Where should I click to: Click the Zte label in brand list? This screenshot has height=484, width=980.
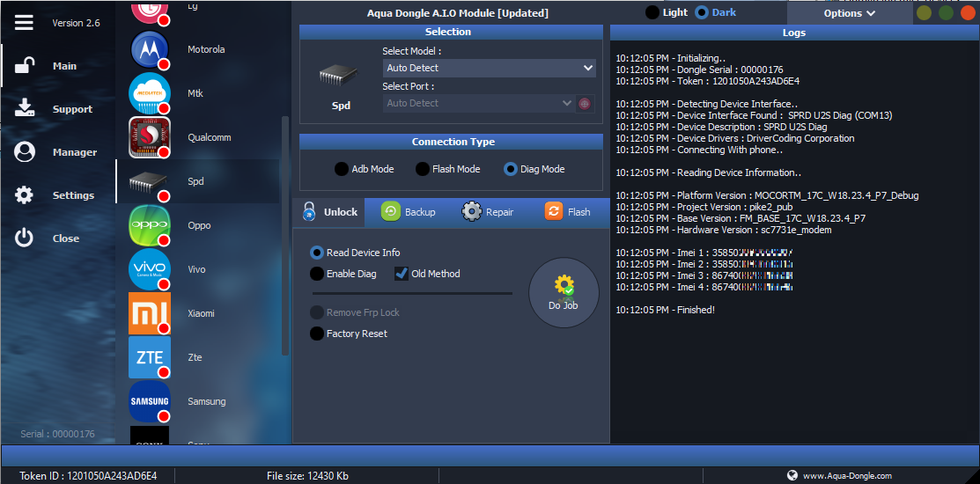tap(195, 358)
